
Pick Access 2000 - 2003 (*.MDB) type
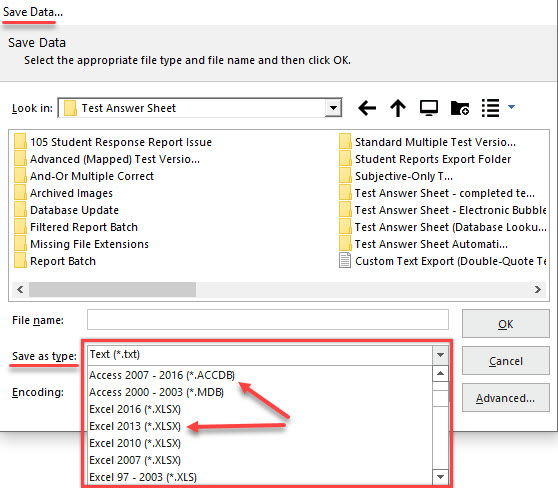[156, 392]
